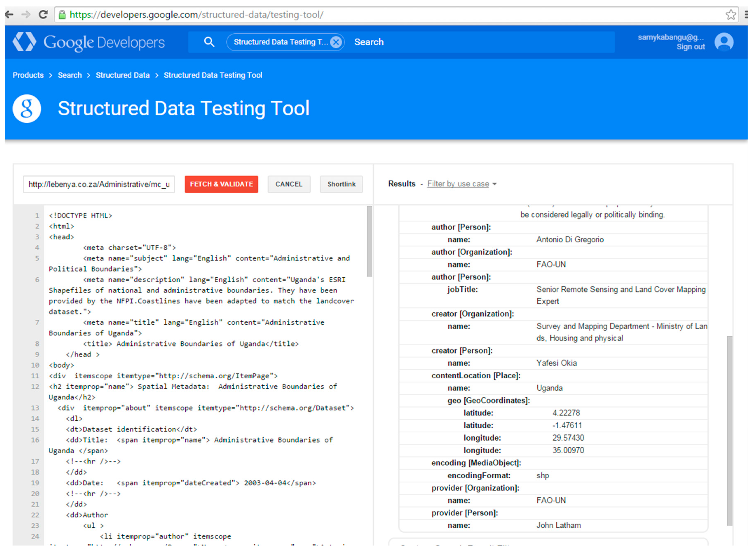The height and width of the screenshot is (555, 756).
Task: Go to Structured Data breadcrumb
Action: coord(123,75)
